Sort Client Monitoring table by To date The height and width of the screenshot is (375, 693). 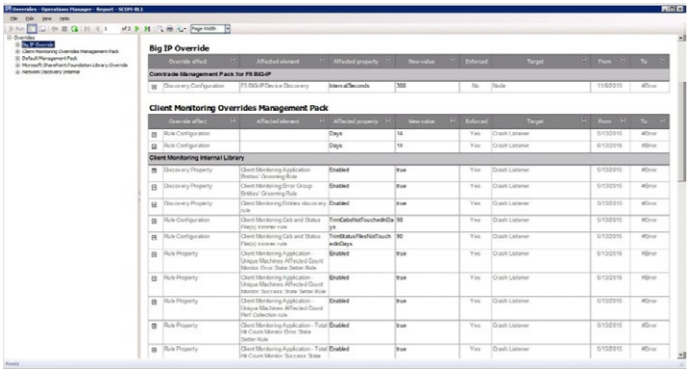[663, 121]
